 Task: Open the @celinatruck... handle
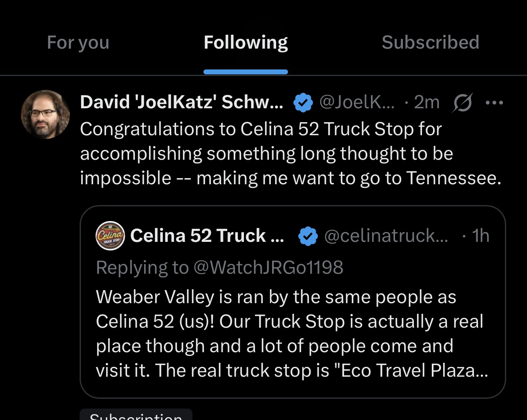[x=386, y=236]
